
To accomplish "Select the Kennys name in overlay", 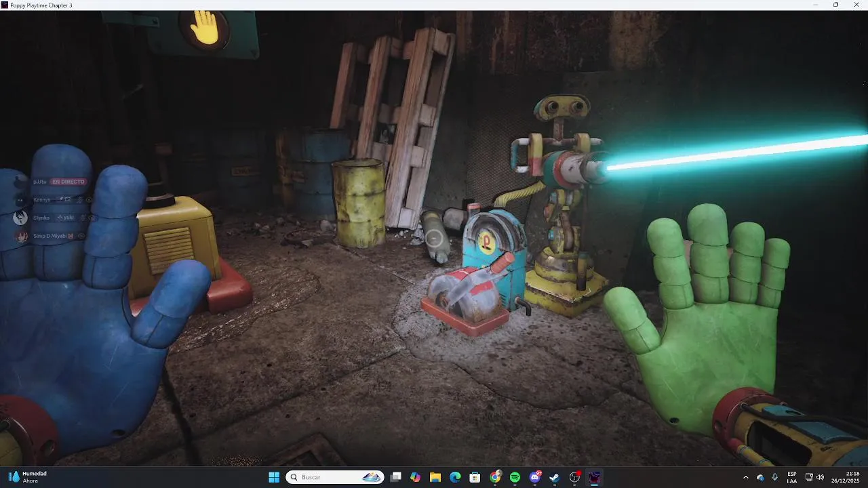I will (41, 200).
